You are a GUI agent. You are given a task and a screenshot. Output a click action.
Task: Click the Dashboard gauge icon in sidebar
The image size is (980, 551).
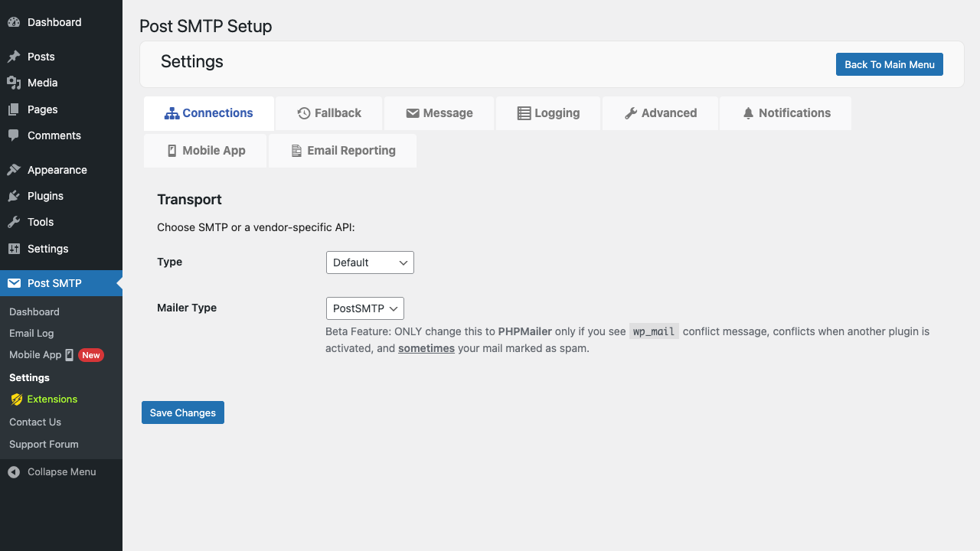[x=14, y=22]
